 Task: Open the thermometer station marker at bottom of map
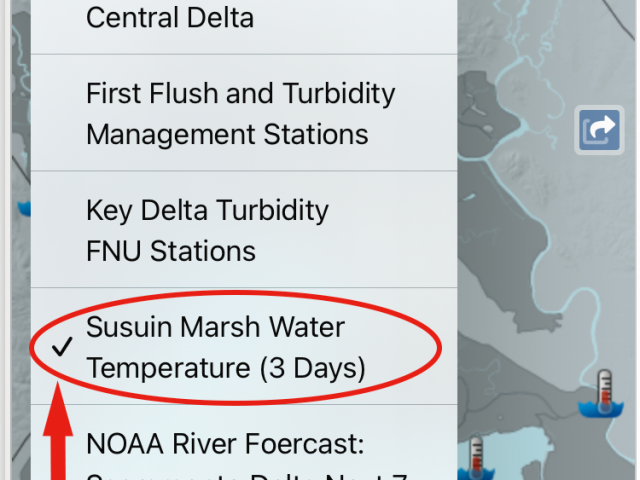(476, 459)
